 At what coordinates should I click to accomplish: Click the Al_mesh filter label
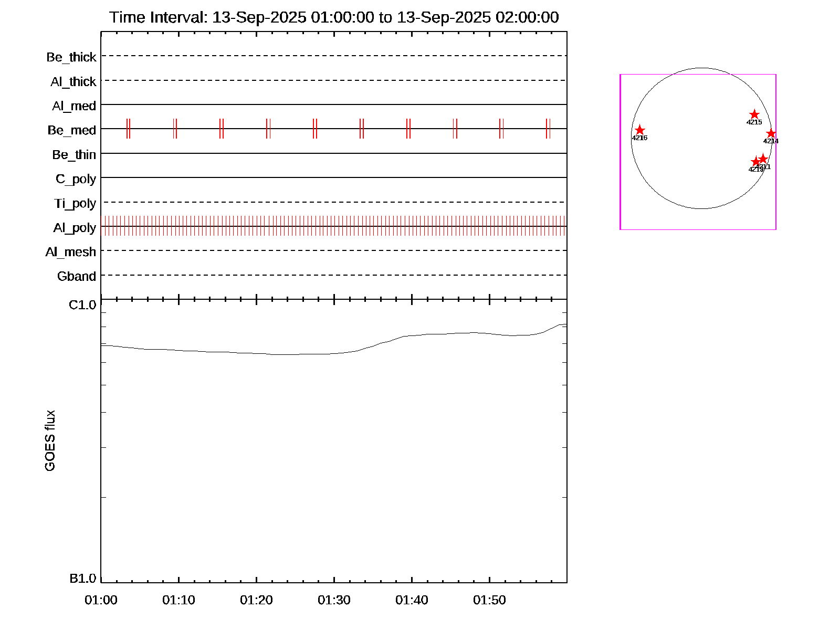[70, 253]
